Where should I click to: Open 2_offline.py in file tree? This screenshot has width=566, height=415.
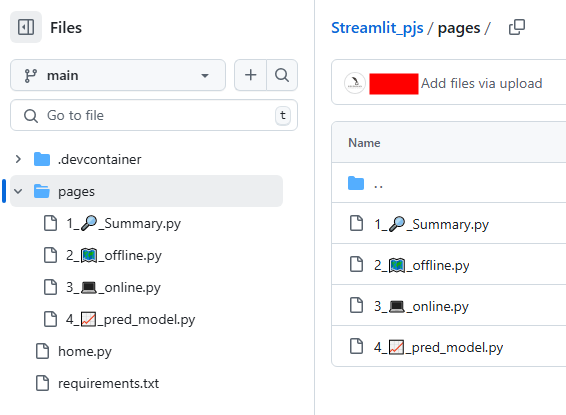click(114, 255)
